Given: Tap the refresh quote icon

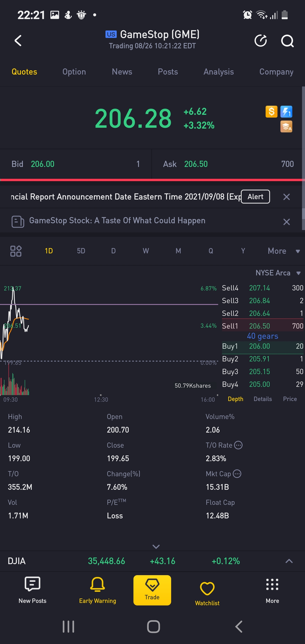Looking at the screenshot, I should click(261, 41).
